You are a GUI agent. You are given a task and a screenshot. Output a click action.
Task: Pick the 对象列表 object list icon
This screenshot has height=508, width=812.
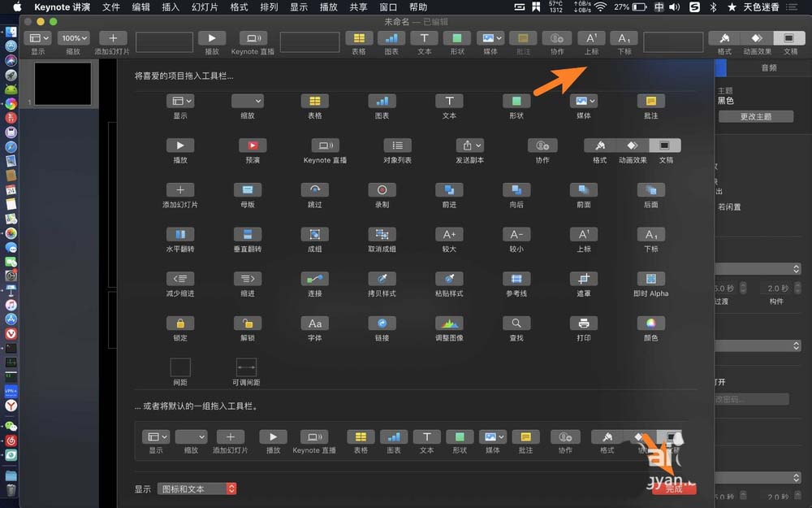tap(397, 145)
